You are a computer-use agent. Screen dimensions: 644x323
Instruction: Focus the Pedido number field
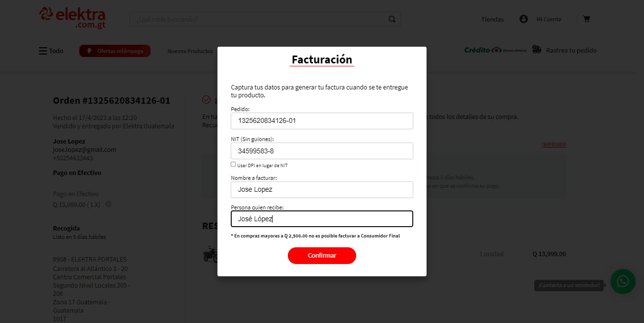[x=322, y=121]
